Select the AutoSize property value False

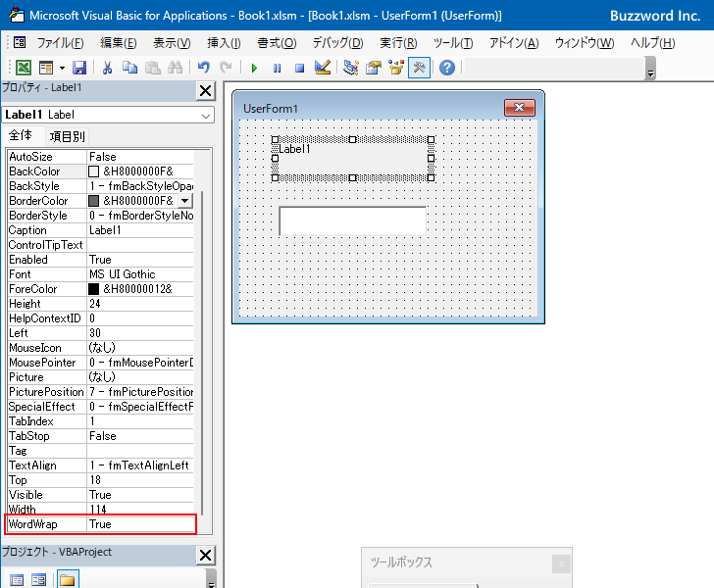click(x=140, y=157)
